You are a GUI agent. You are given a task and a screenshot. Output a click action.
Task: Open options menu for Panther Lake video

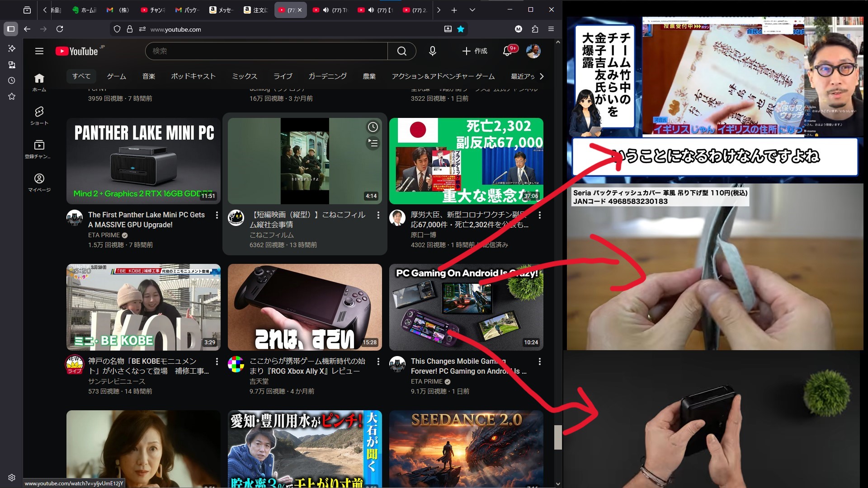click(x=217, y=215)
